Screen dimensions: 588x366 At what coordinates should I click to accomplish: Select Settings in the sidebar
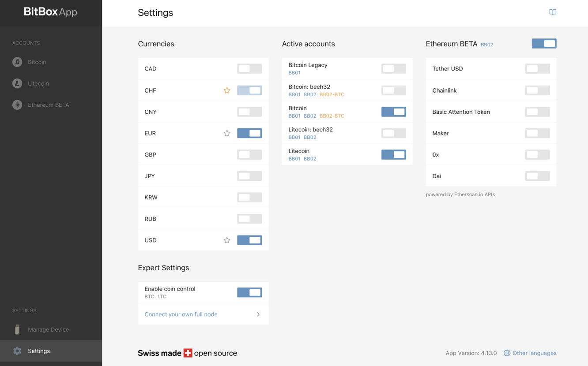[x=51, y=351]
